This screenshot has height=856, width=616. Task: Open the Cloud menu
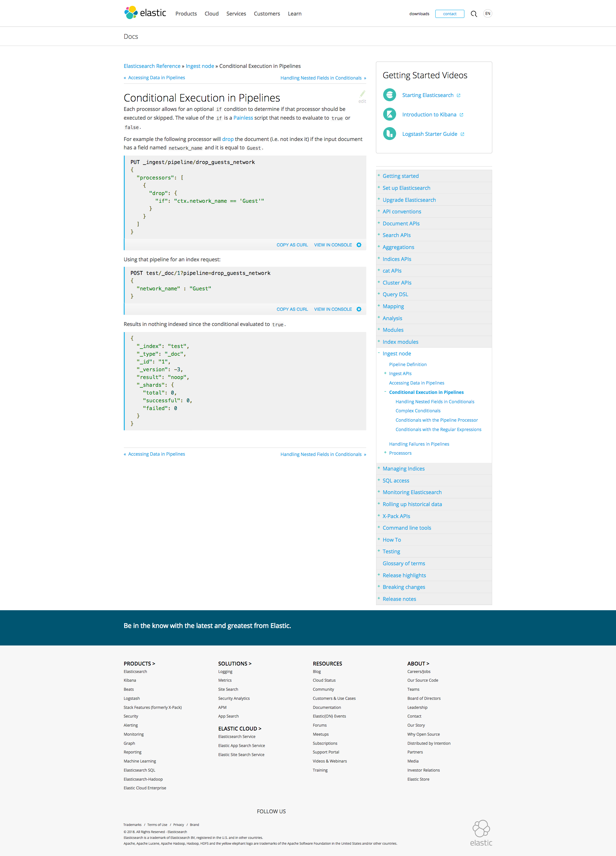pyautogui.click(x=211, y=14)
